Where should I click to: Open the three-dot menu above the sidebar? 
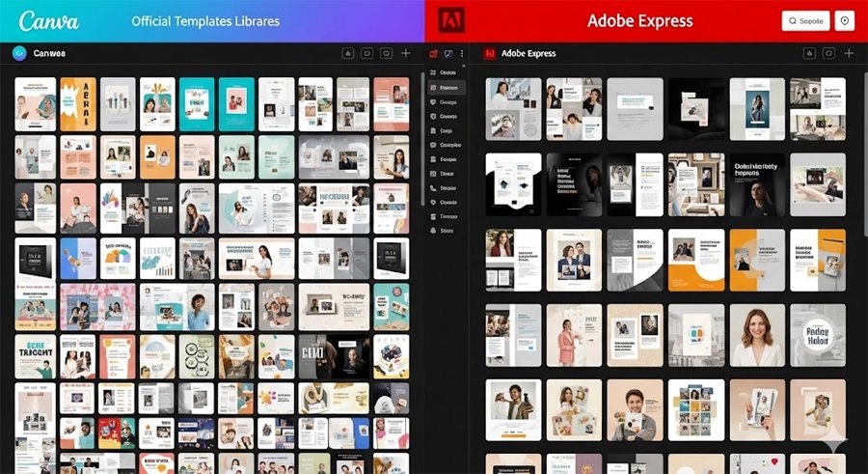[462, 54]
